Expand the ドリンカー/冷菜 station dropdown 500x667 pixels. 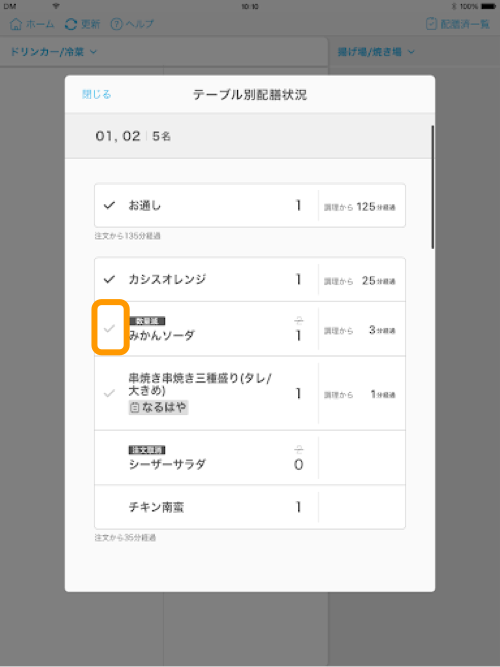[x=53, y=52]
